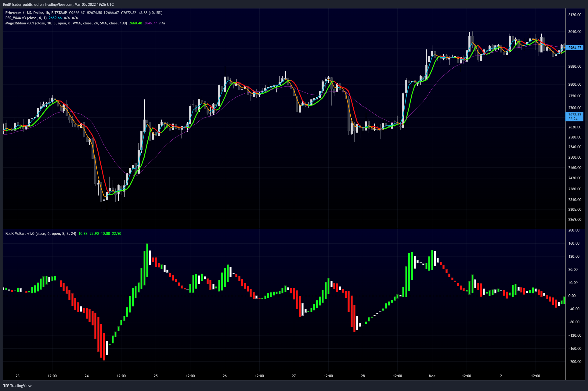This screenshot has height=391, width=588.
Task: Click the 2380.00 price axis label
Action: click(x=575, y=189)
